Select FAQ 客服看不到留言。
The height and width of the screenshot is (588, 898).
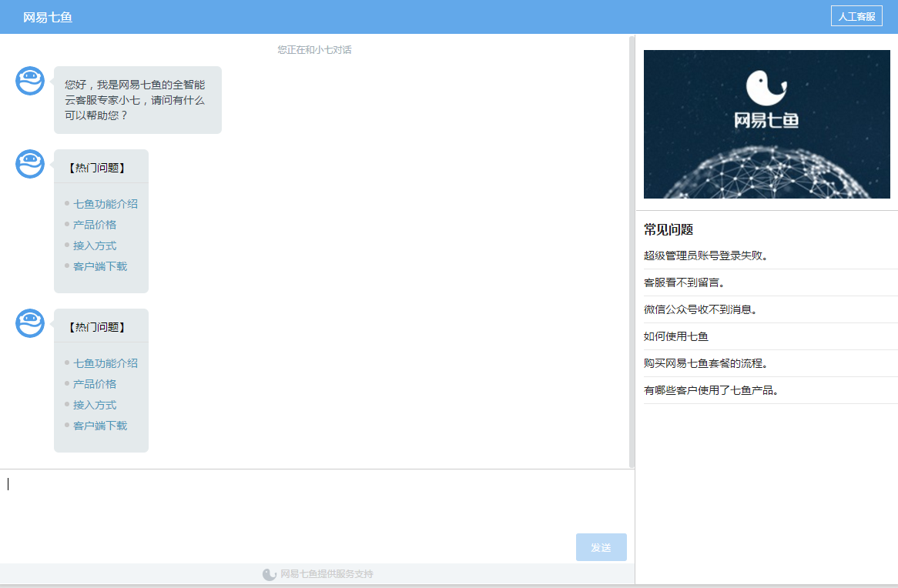pyautogui.click(x=770, y=282)
